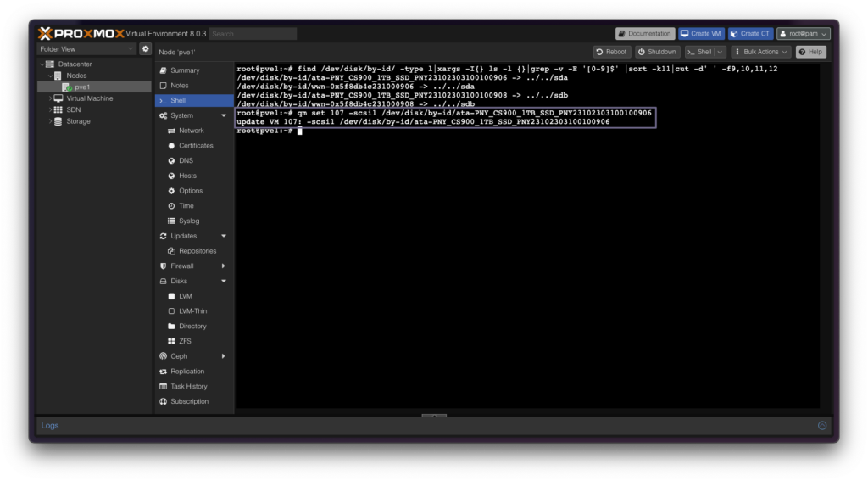This screenshot has height=481, width=868.
Task: Collapse the System menu section arrow
Action: [224, 115]
